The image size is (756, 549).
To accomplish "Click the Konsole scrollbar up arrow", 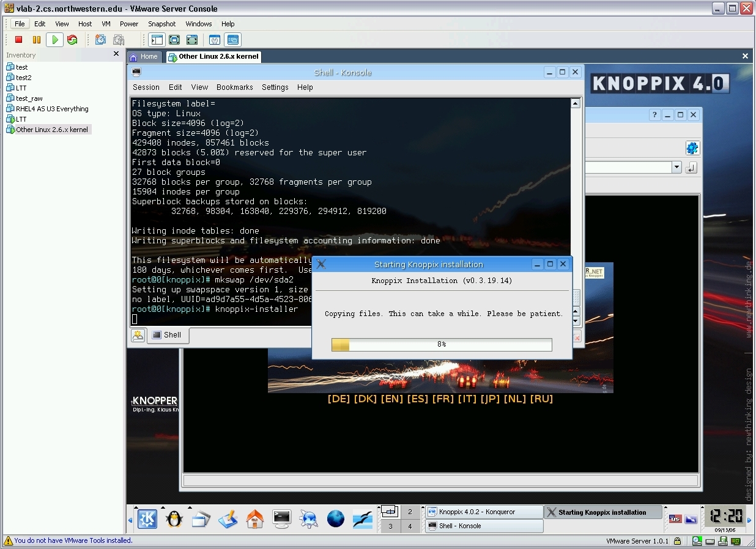I will 576,103.
